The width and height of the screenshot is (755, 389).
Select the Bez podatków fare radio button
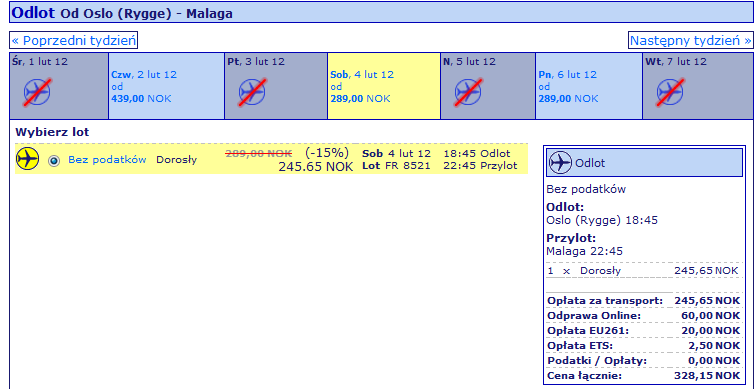54,161
